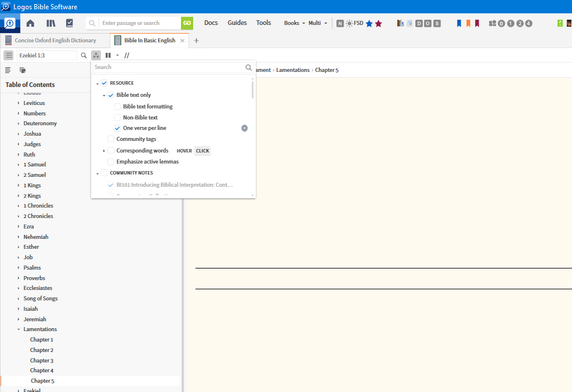Open the Tools menu
Screen dimensions: 572x392
[x=263, y=23]
